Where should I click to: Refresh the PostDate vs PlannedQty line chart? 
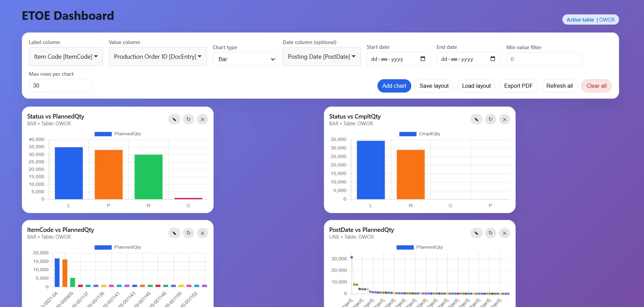click(490, 233)
